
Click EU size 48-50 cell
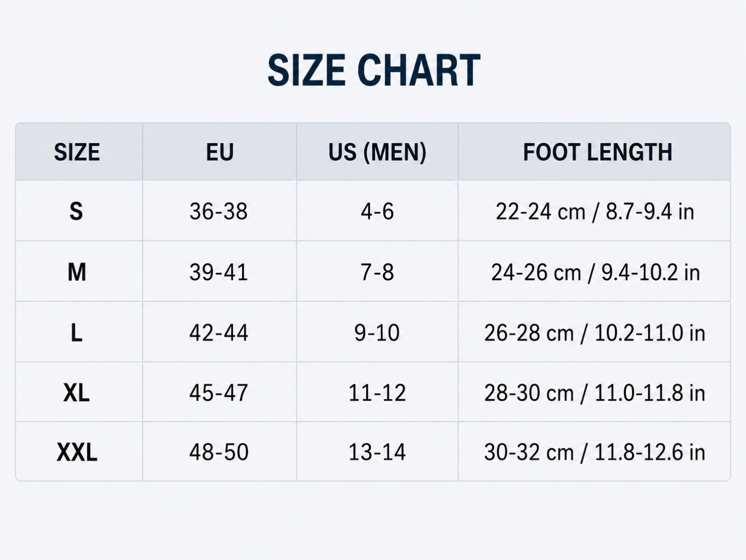218,452
